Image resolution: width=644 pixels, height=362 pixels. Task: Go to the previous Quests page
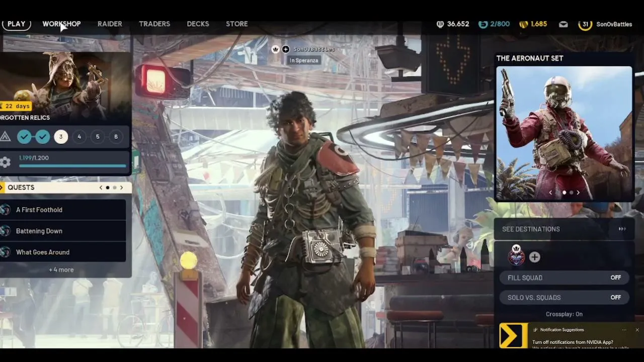(101, 188)
